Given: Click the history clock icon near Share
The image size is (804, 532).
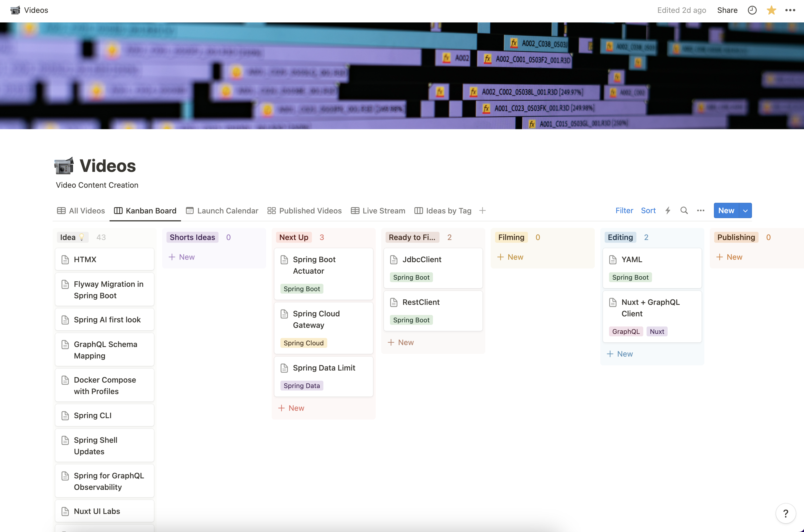Looking at the screenshot, I should point(752,10).
